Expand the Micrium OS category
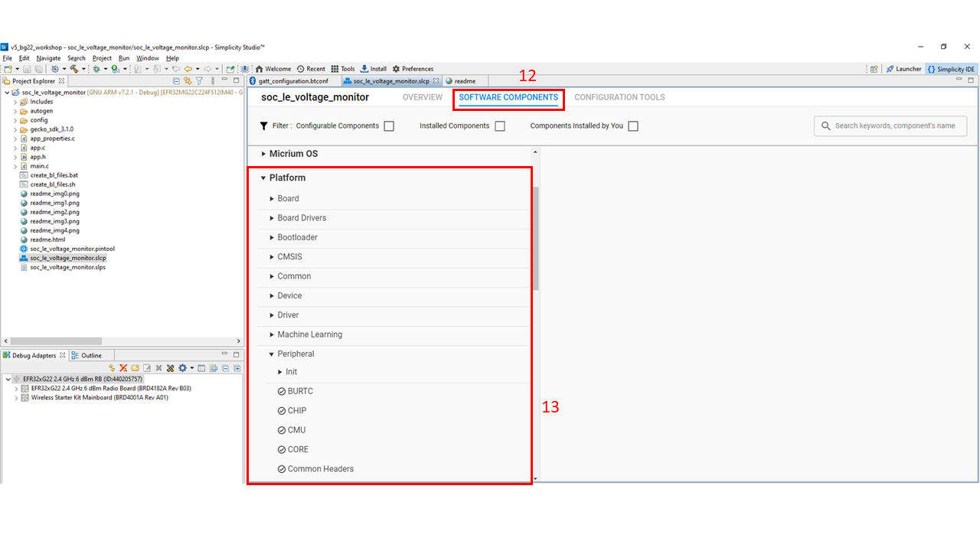 (263, 154)
